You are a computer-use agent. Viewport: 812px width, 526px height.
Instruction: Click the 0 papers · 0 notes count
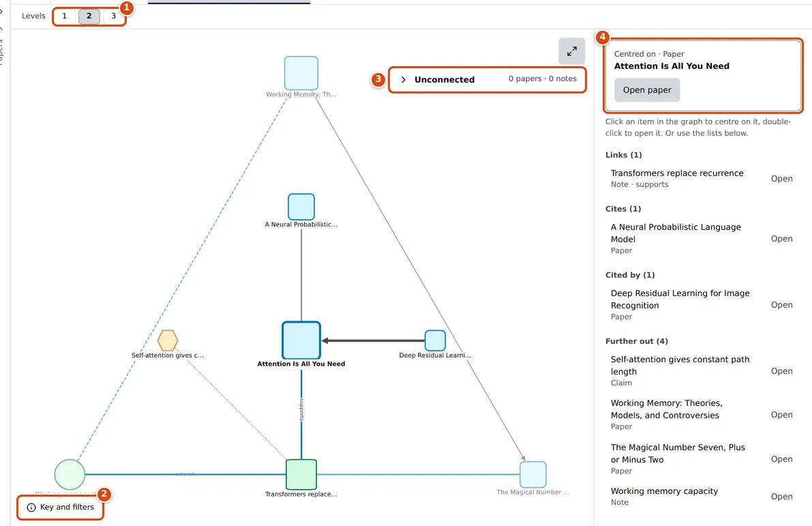(542, 78)
